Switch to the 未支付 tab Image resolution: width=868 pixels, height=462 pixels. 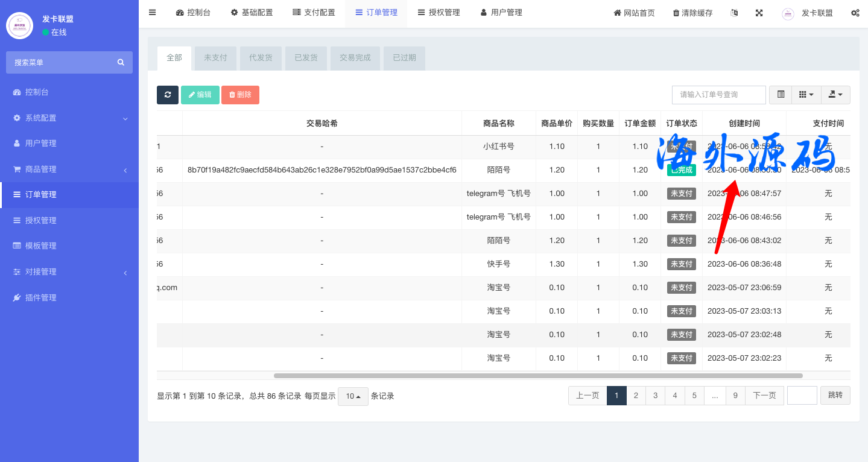point(215,58)
